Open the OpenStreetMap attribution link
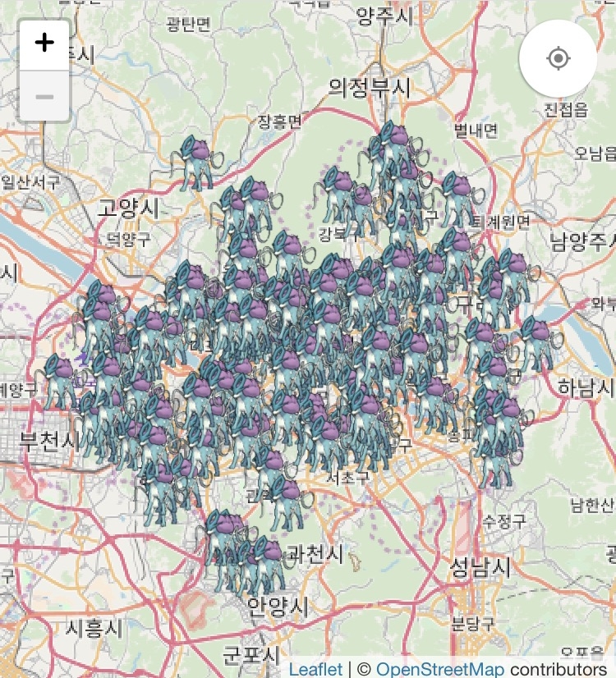This screenshot has width=616, height=678. (440, 669)
